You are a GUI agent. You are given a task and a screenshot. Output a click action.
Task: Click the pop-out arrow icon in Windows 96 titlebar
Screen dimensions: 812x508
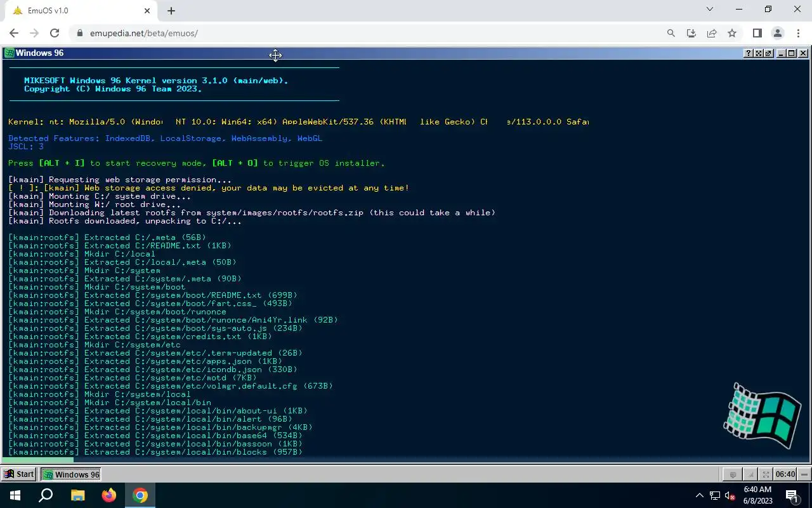768,53
